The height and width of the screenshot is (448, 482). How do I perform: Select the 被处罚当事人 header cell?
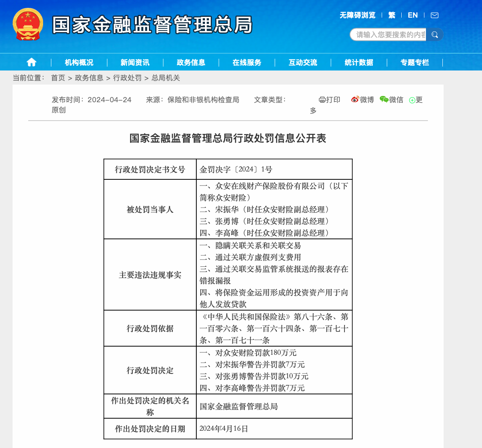pos(150,210)
